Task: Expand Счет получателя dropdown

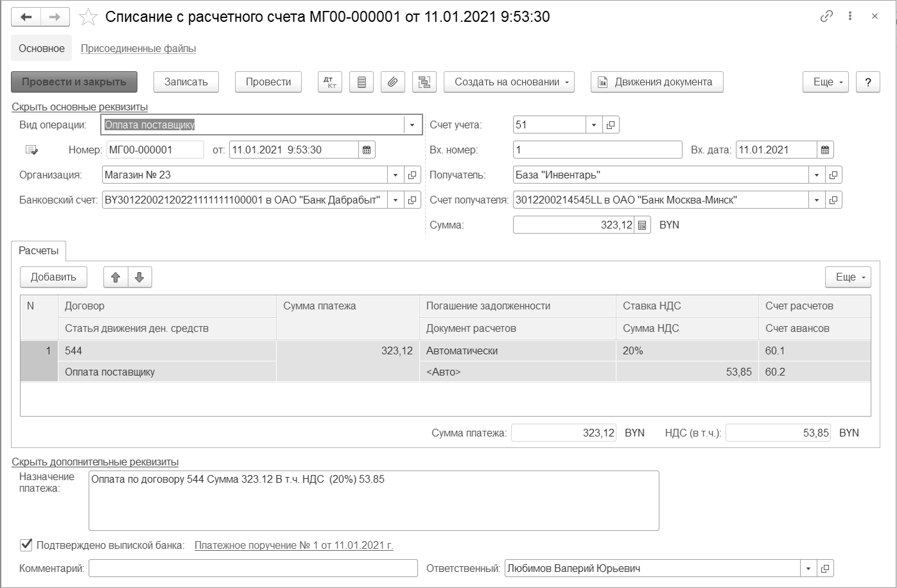Action: [817, 200]
